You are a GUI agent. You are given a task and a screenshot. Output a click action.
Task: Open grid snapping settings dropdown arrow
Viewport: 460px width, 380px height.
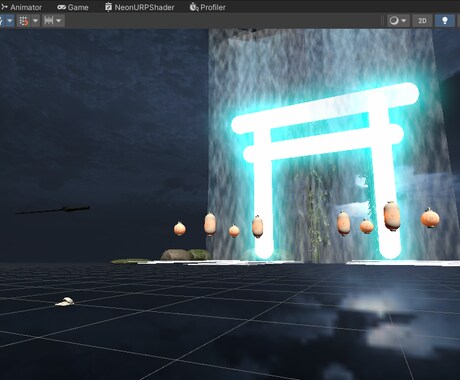pyautogui.click(x=35, y=21)
